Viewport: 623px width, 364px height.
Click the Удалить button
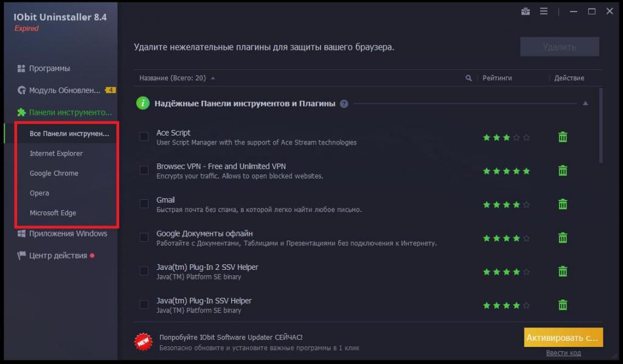(x=560, y=47)
